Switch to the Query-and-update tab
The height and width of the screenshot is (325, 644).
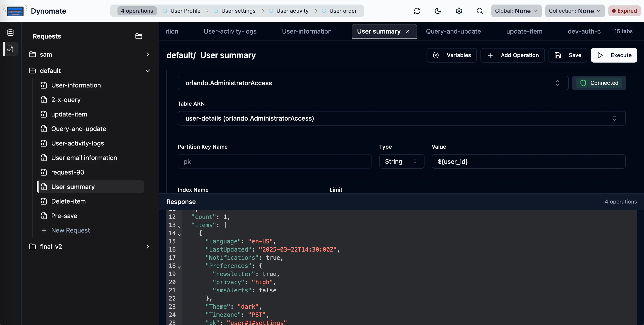(x=453, y=31)
